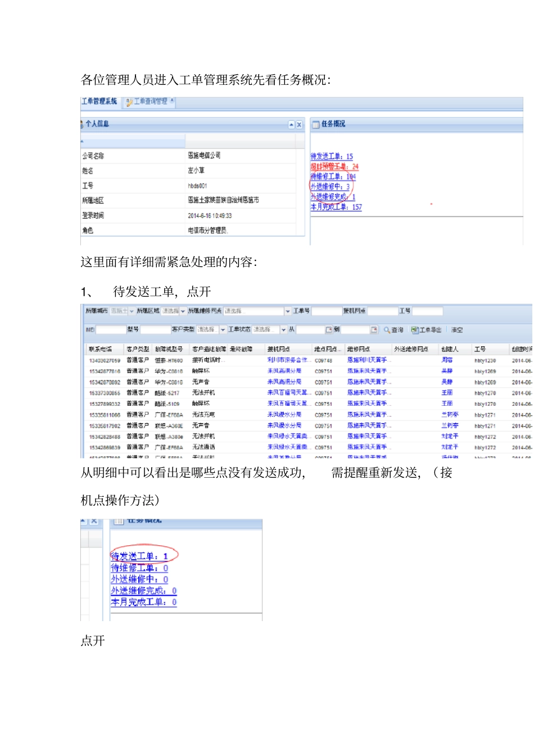The height and width of the screenshot is (756, 534).
Task: Click the 恩施电信公司 company name value
Action: pyautogui.click(x=204, y=156)
